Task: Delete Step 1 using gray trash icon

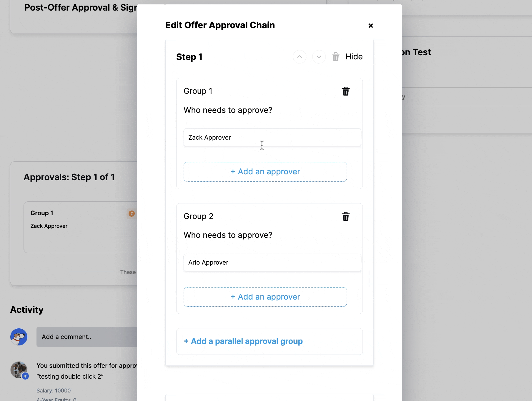Action: [336, 57]
